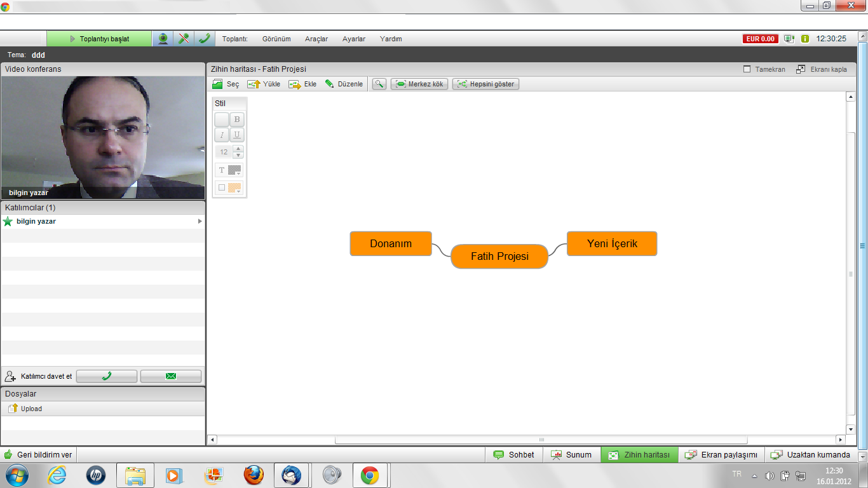Click Upload in the Dosyalar panel
This screenshot has height=488, width=868.
pyautogui.click(x=25, y=409)
